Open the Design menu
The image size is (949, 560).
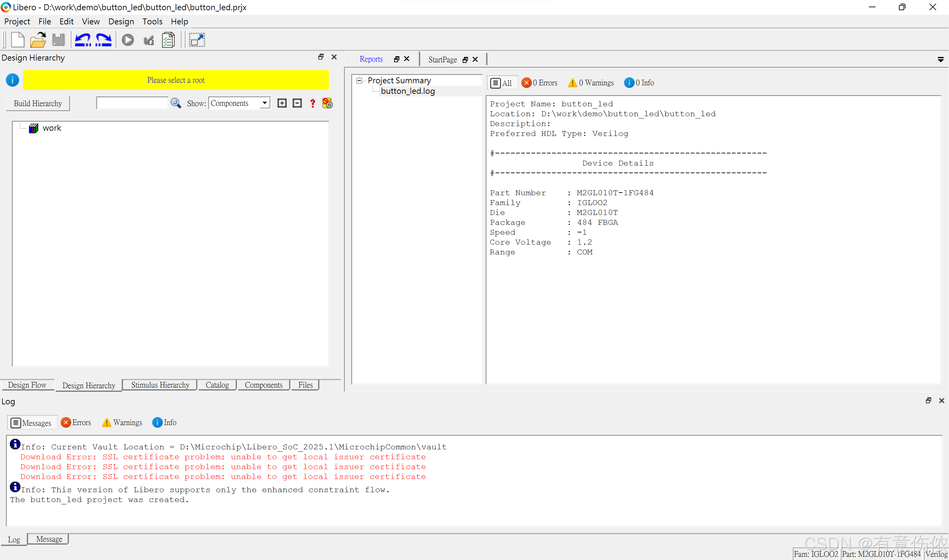pyautogui.click(x=121, y=21)
